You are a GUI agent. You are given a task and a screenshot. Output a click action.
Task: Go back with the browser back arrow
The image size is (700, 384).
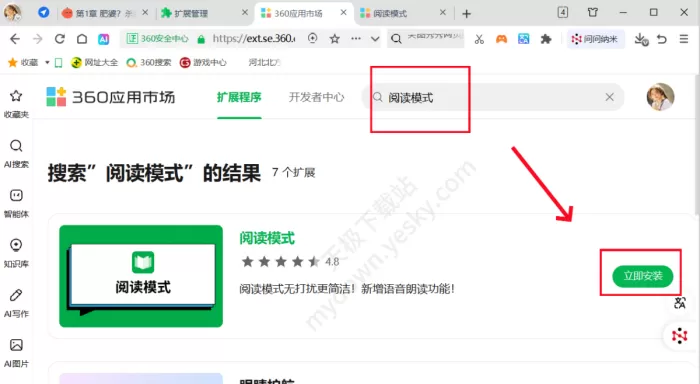(15, 39)
